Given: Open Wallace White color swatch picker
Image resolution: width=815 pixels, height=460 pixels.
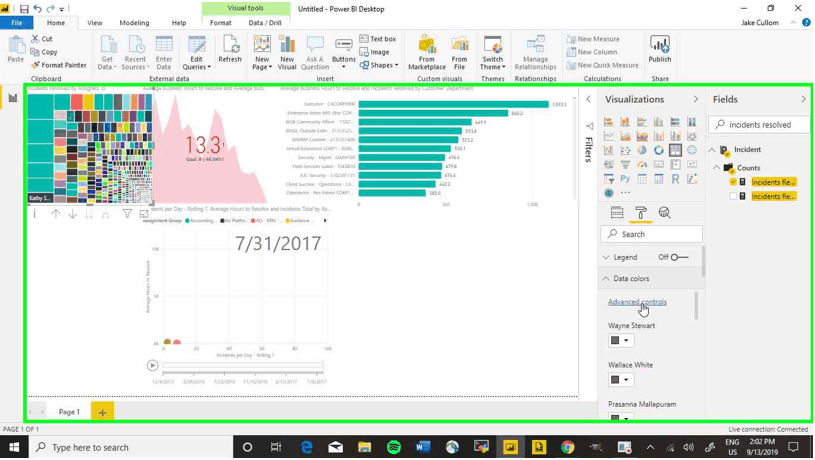Looking at the screenshot, I should coord(621,379).
